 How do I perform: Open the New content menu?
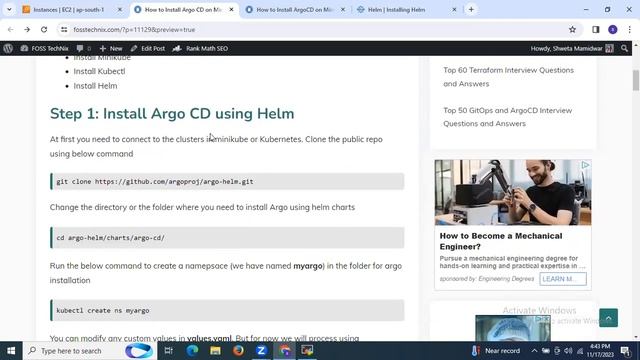coord(111,48)
